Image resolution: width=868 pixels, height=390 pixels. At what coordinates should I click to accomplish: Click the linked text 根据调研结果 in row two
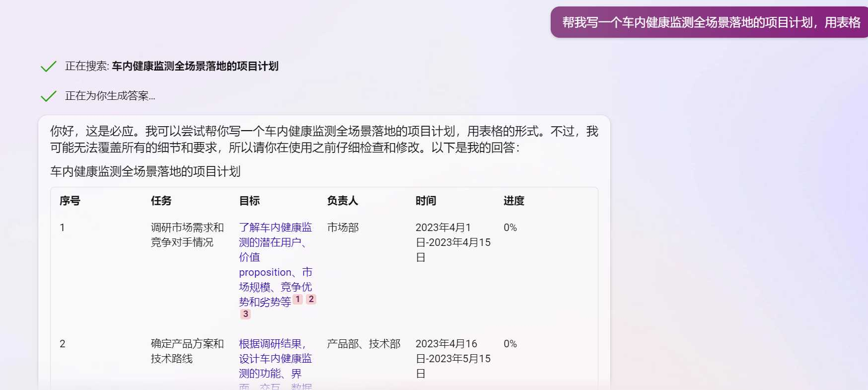point(272,344)
